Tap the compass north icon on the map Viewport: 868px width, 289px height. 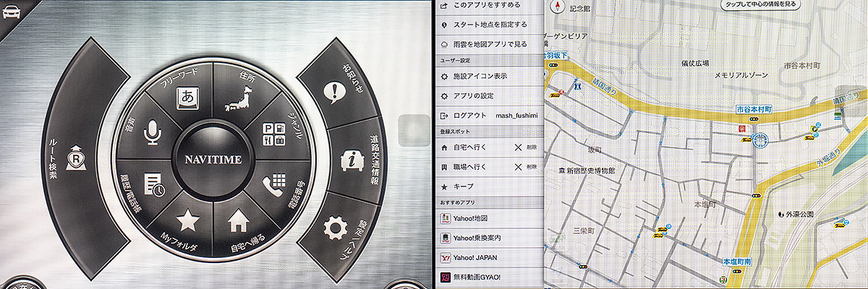pos(558,7)
